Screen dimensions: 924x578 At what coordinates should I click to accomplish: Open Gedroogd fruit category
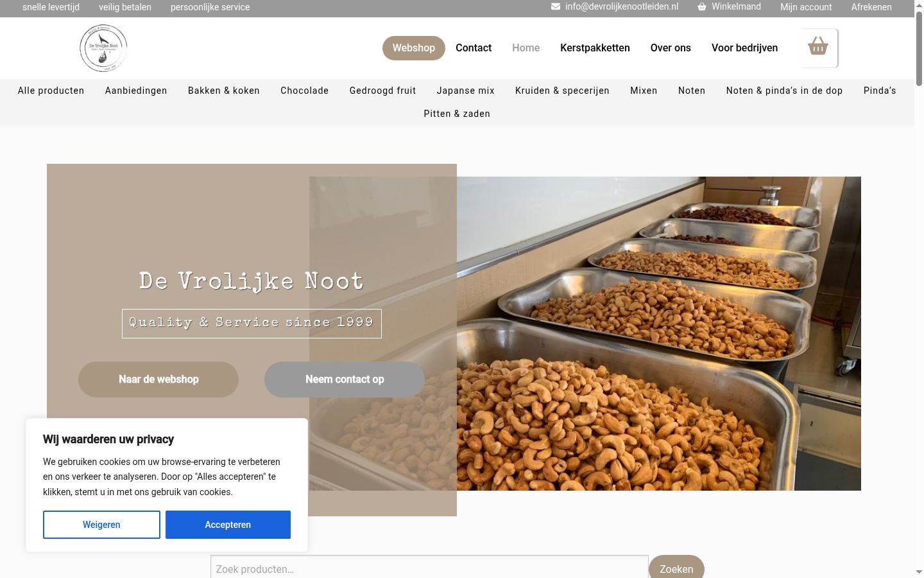[x=383, y=91]
